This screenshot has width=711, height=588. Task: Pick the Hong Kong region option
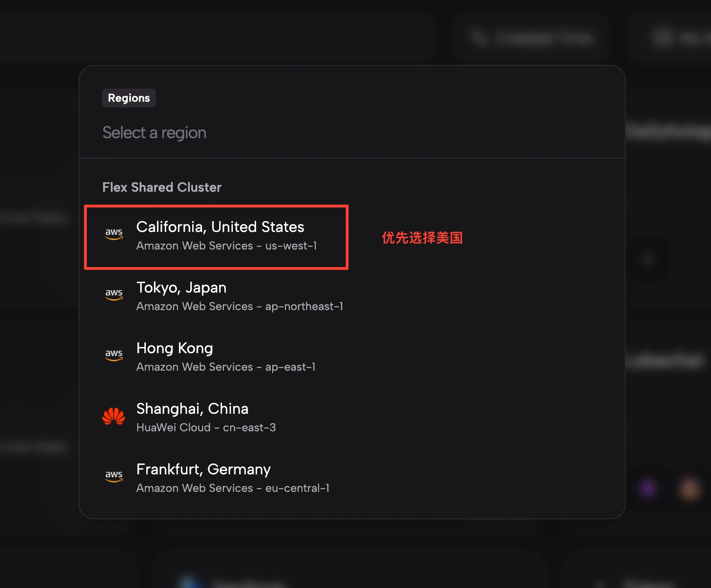[352, 357]
